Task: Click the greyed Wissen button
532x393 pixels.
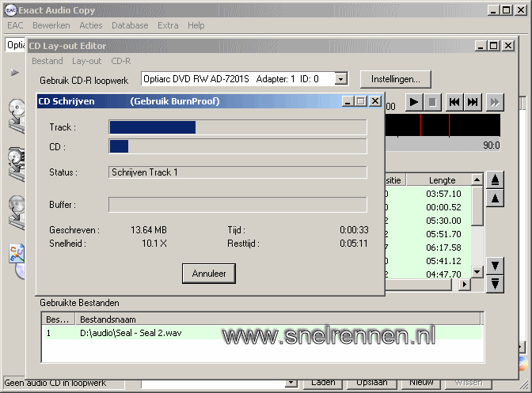Action: (x=469, y=383)
